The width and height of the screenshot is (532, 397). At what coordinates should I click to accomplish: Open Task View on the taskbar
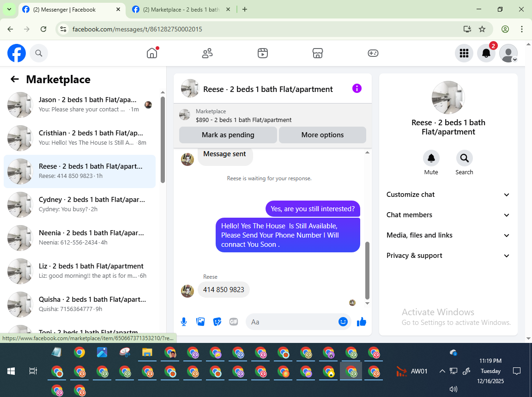coord(33,371)
